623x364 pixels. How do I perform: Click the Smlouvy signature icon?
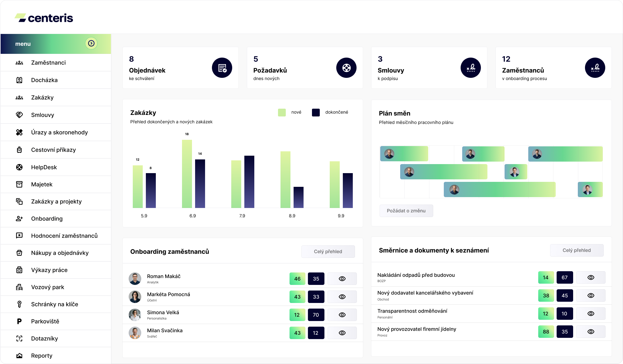coord(471,68)
